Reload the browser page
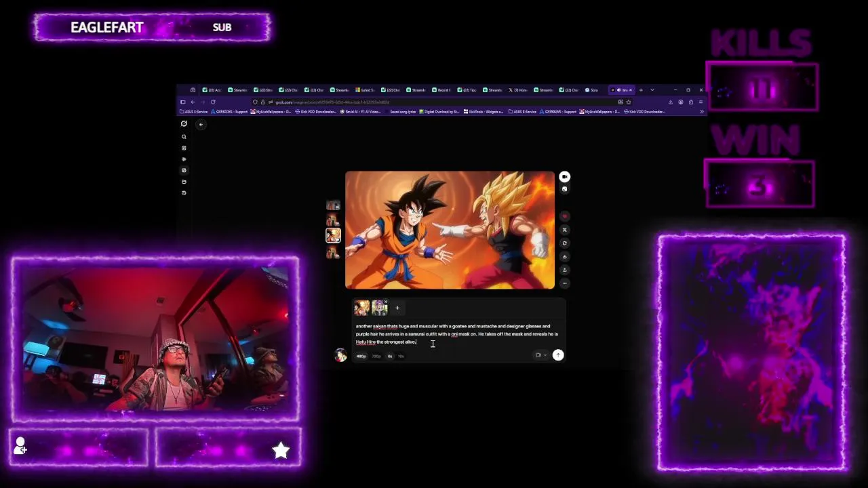Viewport: 868px width, 488px height. tap(213, 102)
